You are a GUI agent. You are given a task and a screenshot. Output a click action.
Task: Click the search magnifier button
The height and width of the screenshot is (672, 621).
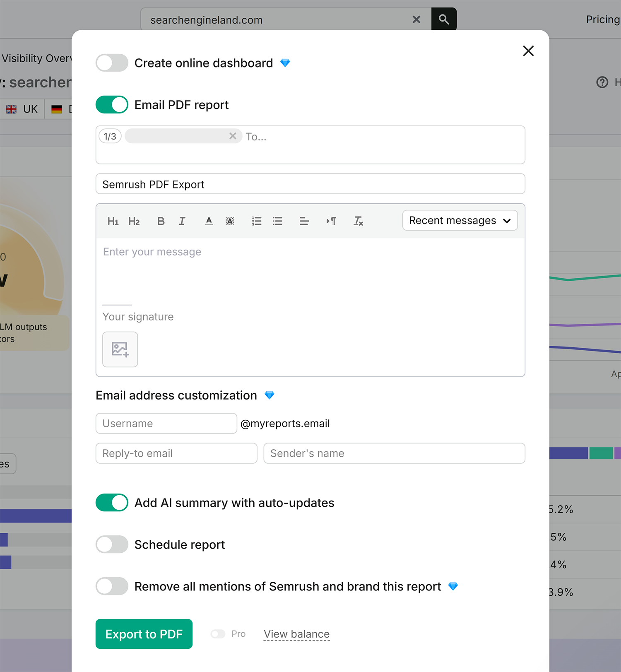tap(444, 19)
